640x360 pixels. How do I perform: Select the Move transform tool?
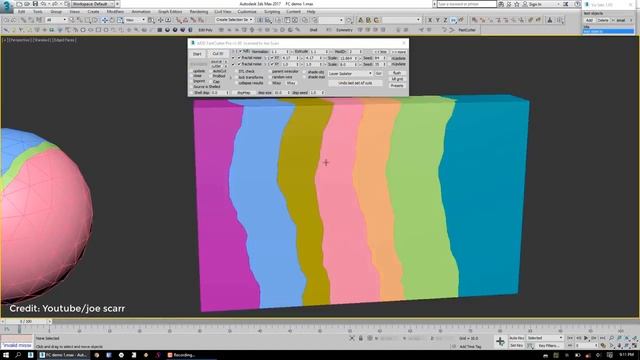(104, 20)
